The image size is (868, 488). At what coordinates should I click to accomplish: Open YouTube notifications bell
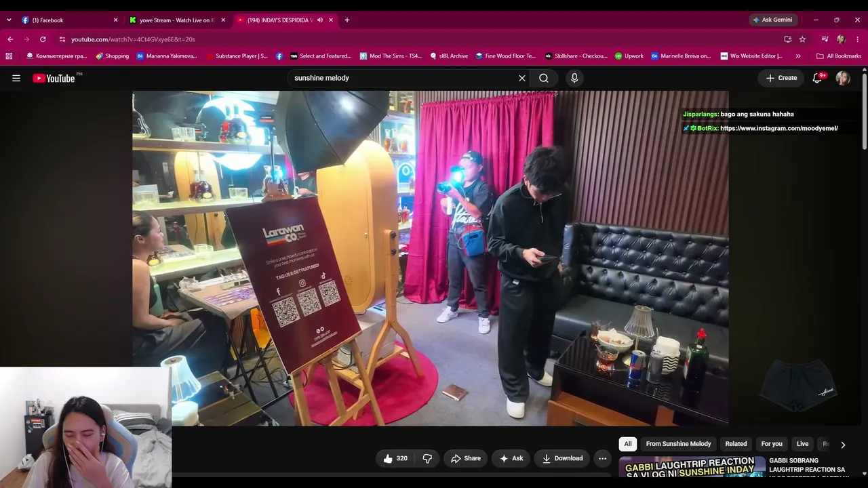tap(818, 78)
